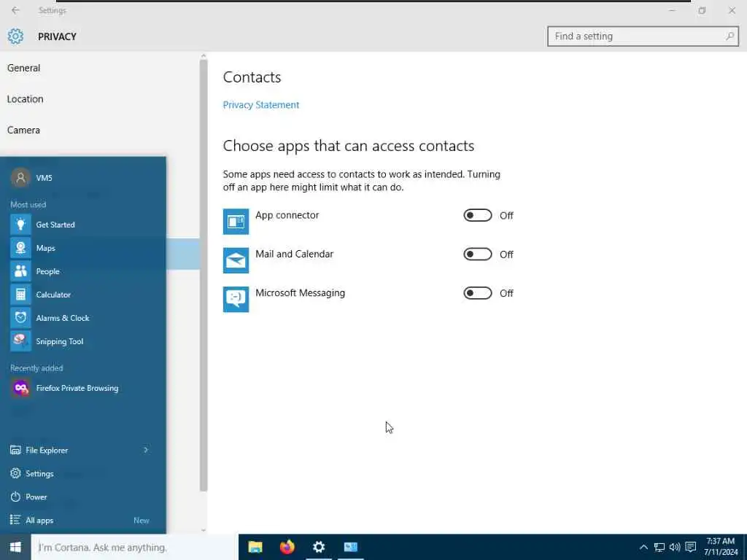Click the Most used label

[x=28, y=204]
